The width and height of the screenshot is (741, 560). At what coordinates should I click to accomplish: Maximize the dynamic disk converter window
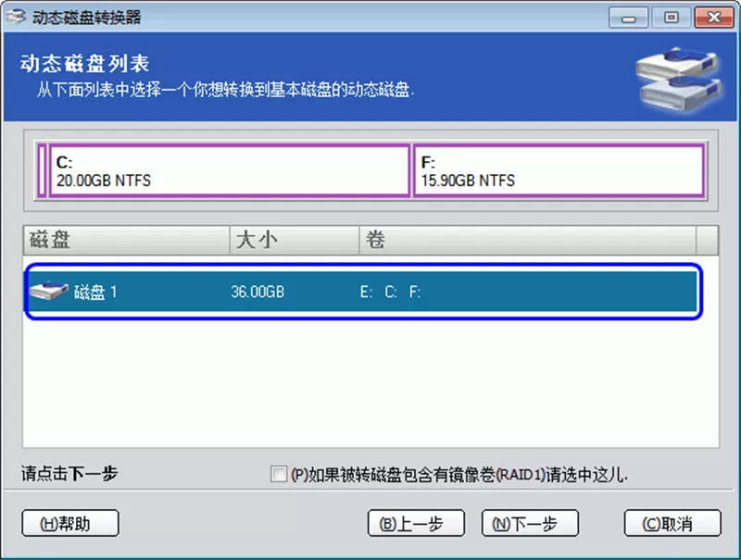[671, 18]
